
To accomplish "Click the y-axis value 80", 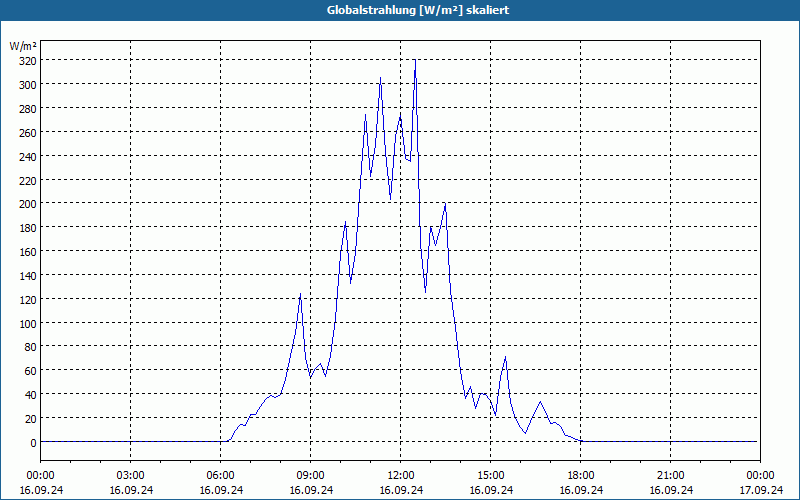I will 31,347.
